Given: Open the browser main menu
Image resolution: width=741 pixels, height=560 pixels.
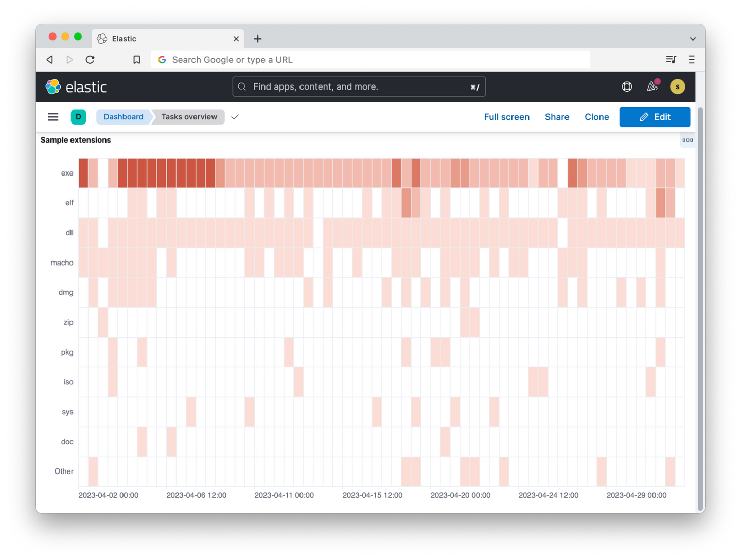Looking at the screenshot, I should click(x=692, y=60).
